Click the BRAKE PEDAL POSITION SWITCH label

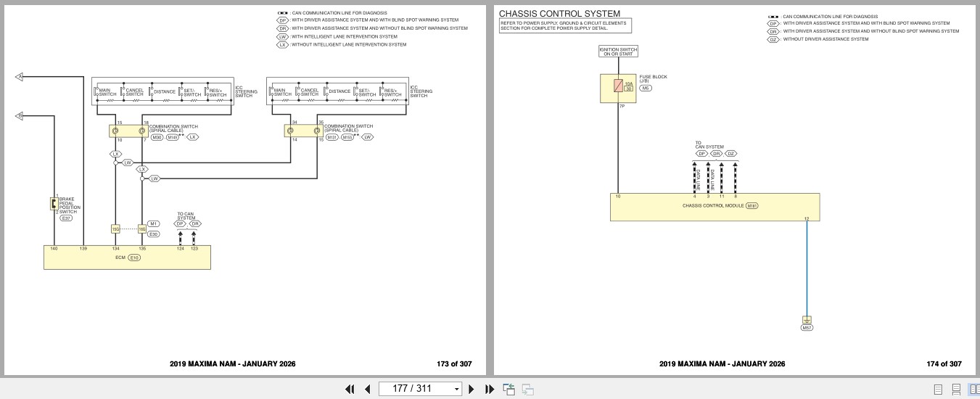pos(70,205)
